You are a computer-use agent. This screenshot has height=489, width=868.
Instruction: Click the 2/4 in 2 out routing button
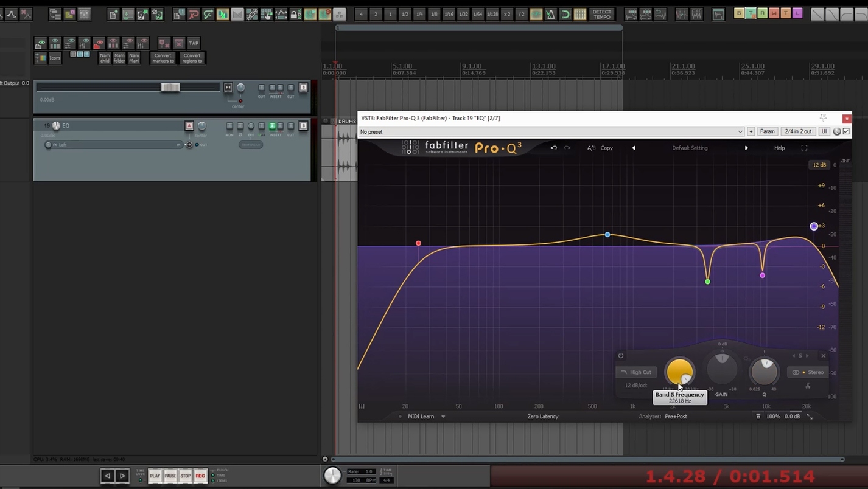(798, 131)
